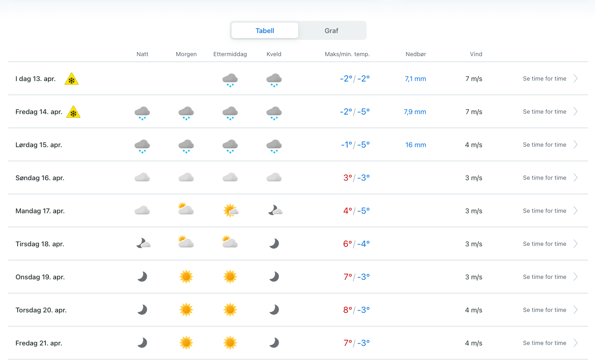Click Lørdag 15. apr. night snow icon
The height and width of the screenshot is (364, 595).
point(142,145)
